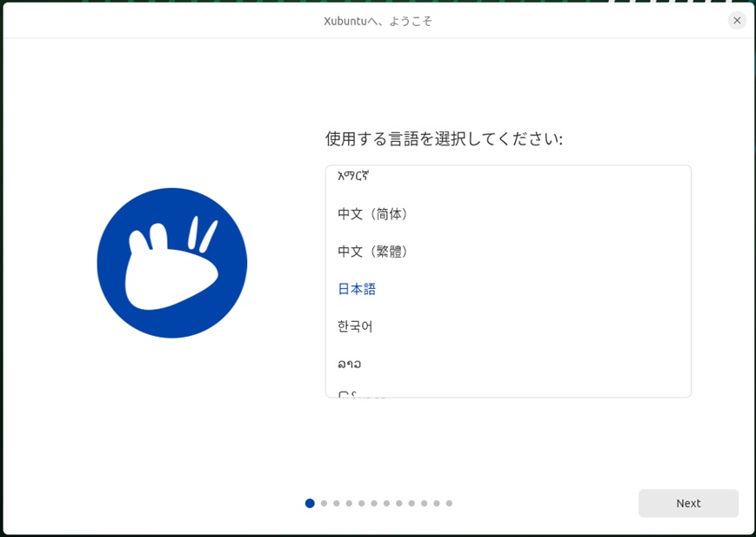Click the first blue page indicator dot
Image resolution: width=756 pixels, height=537 pixels.
tap(310, 503)
